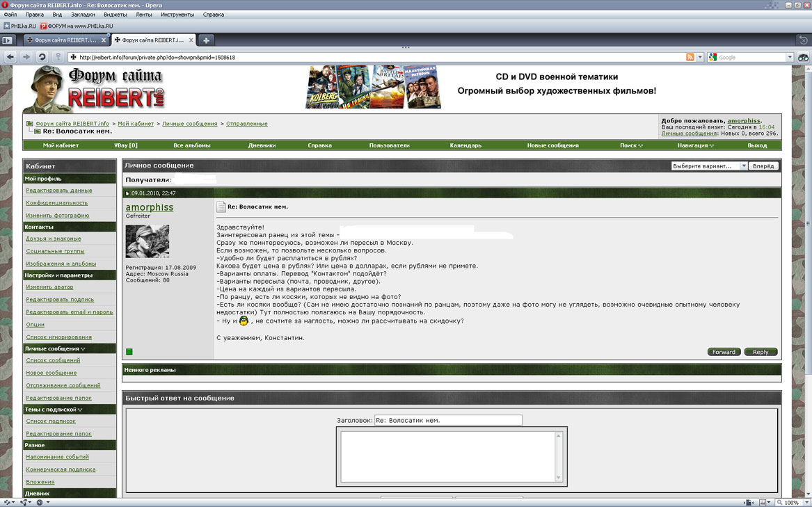Click the message document icon beside Re: Волосатик нем.
812x507 pixels.
tap(221, 207)
